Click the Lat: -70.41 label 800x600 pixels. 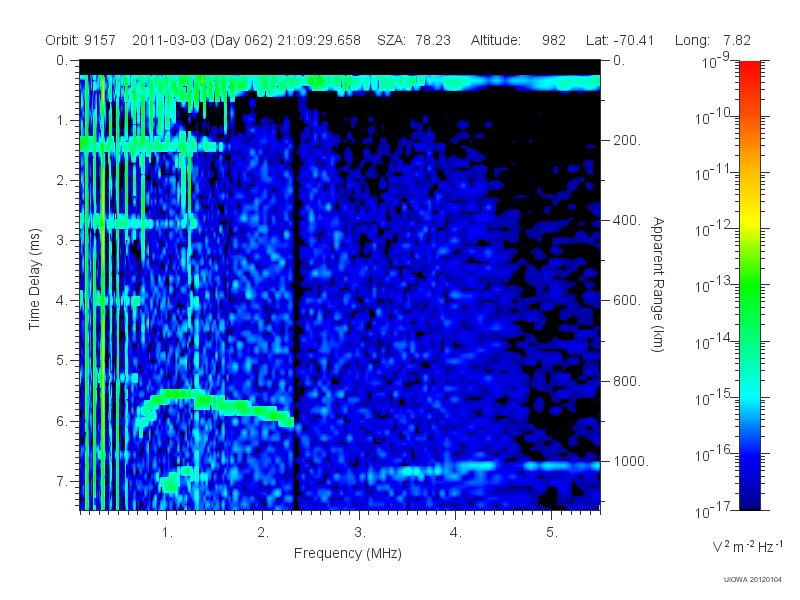tap(620, 40)
